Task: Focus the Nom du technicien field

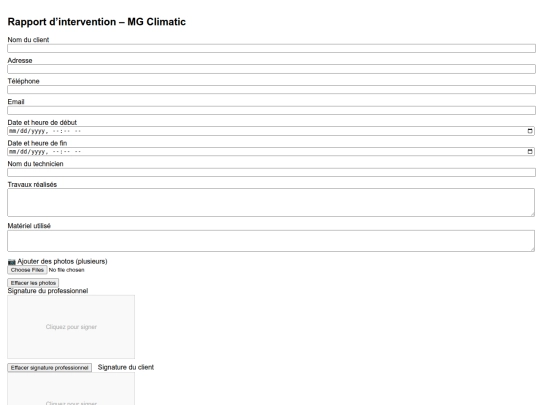Action: pyautogui.click(x=271, y=172)
